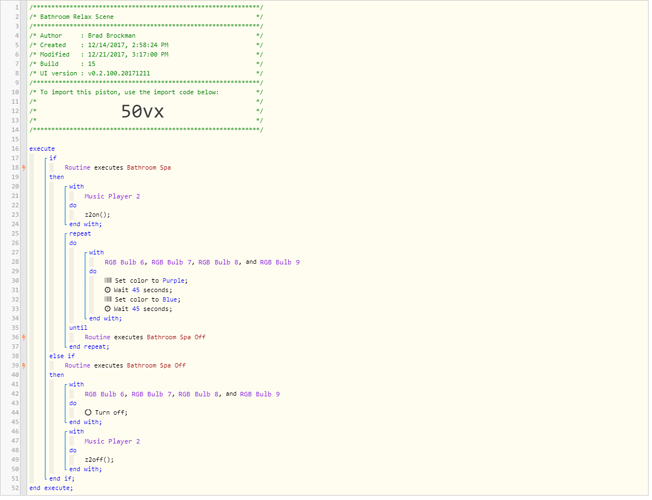Click the Modified 12/21/2017 comment line
The width and height of the screenshot is (652, 500).
[146, 54]
